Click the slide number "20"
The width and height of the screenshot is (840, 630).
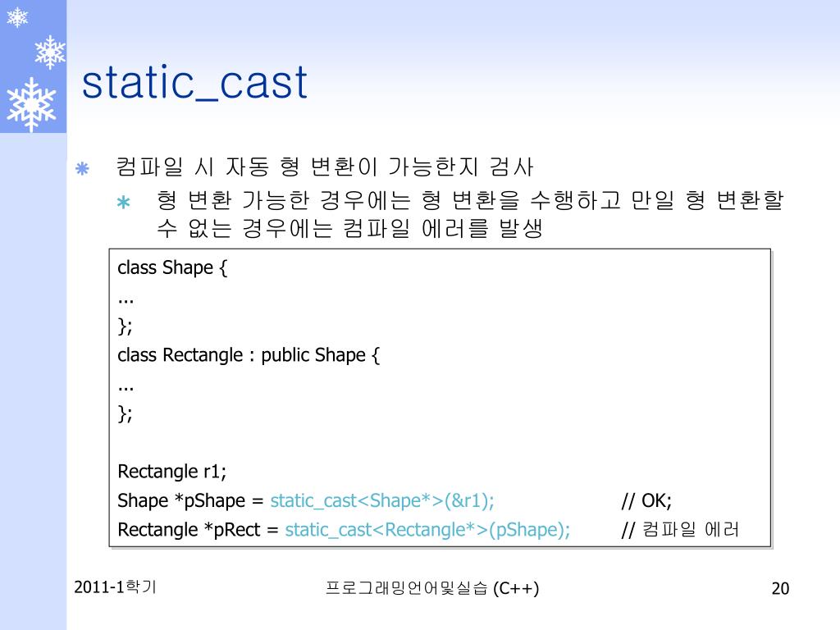click(x=780, y=589)
